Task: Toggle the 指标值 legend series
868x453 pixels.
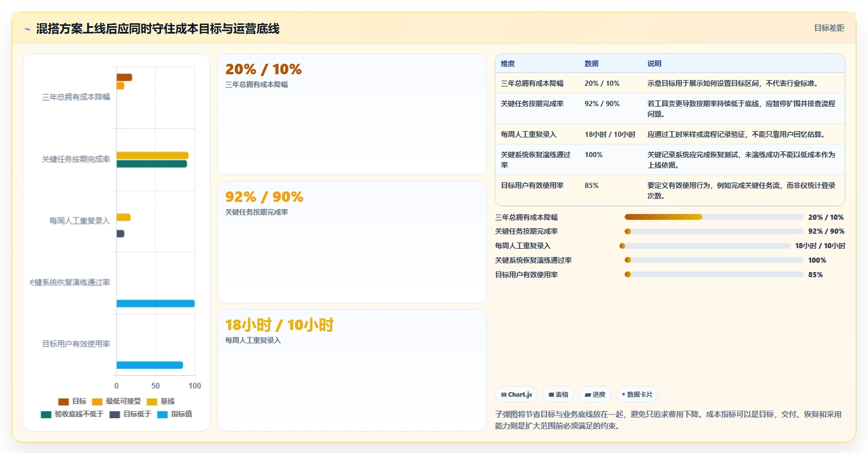Action: 175,414
